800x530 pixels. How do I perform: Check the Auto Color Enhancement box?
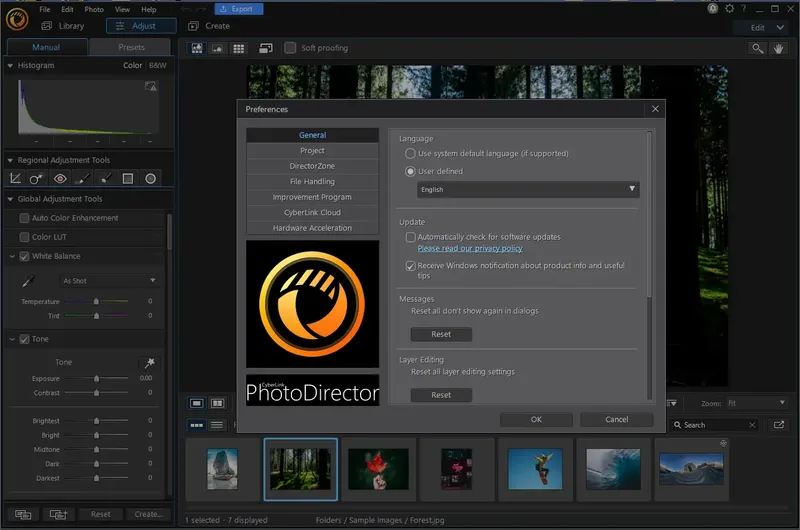(25, 218)
